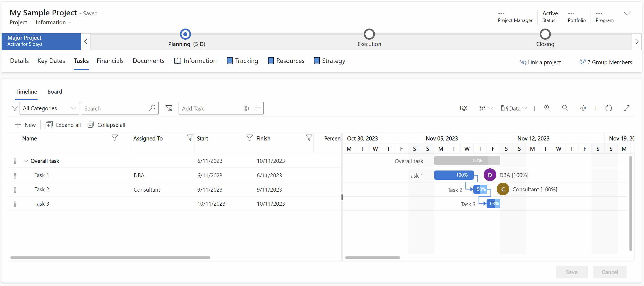Switch to the Board view
Viewport: 644px width, 286px height.
pyautogui.click(x=55, y=91)
